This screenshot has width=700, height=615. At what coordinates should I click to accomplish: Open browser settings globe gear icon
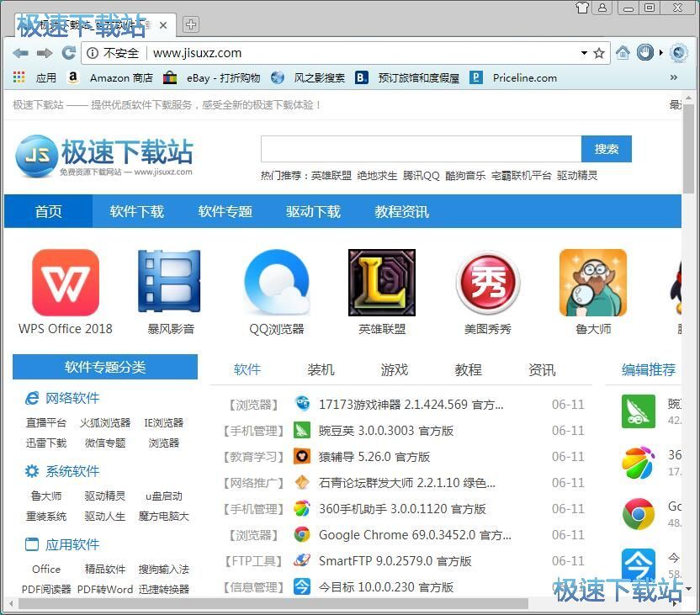[x=679, y=53]
